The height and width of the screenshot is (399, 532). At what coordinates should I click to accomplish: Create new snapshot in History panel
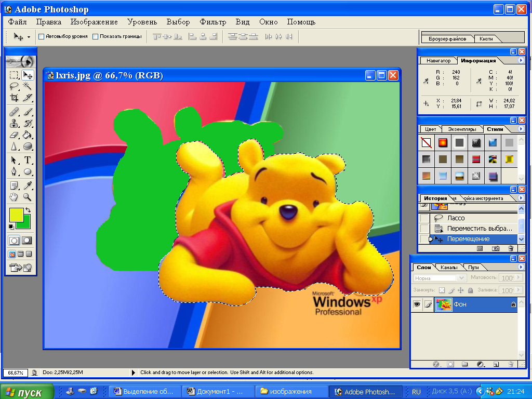496,248
